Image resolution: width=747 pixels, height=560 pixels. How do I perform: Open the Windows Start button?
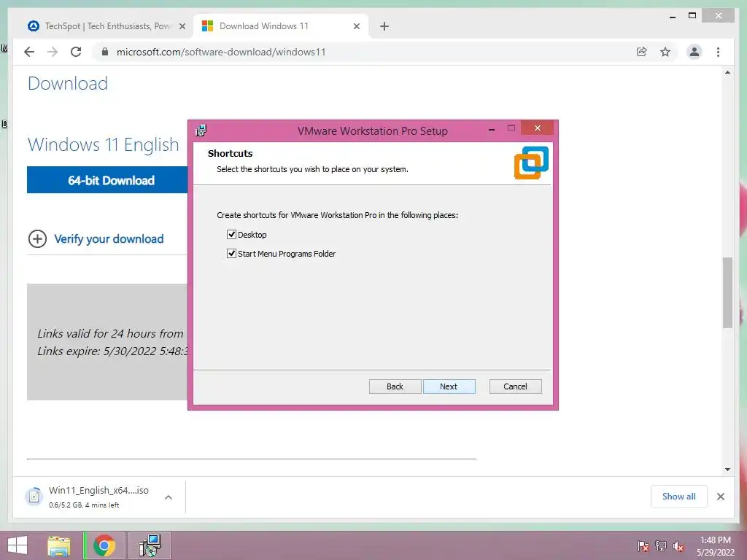(x=18, y=545)
